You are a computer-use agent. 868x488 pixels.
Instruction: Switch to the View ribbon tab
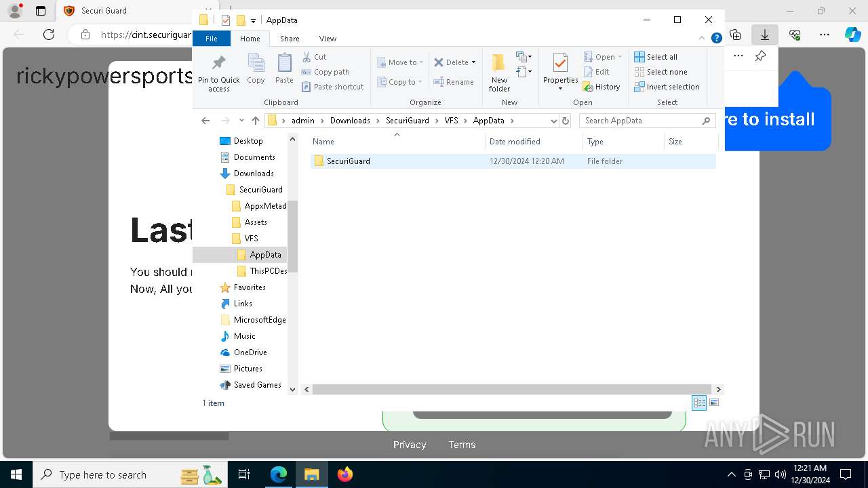[x=328, y=39]
